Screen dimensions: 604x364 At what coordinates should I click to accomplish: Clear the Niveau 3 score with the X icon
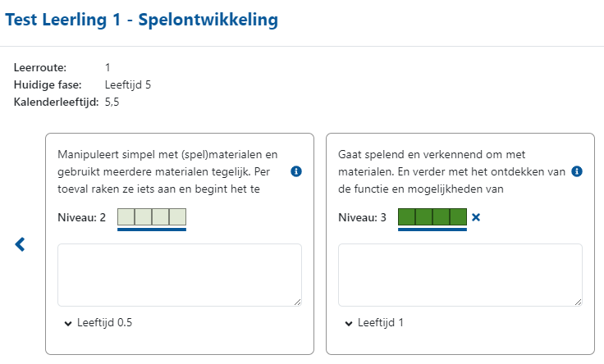pyautogui.click(x=476, y=217)
